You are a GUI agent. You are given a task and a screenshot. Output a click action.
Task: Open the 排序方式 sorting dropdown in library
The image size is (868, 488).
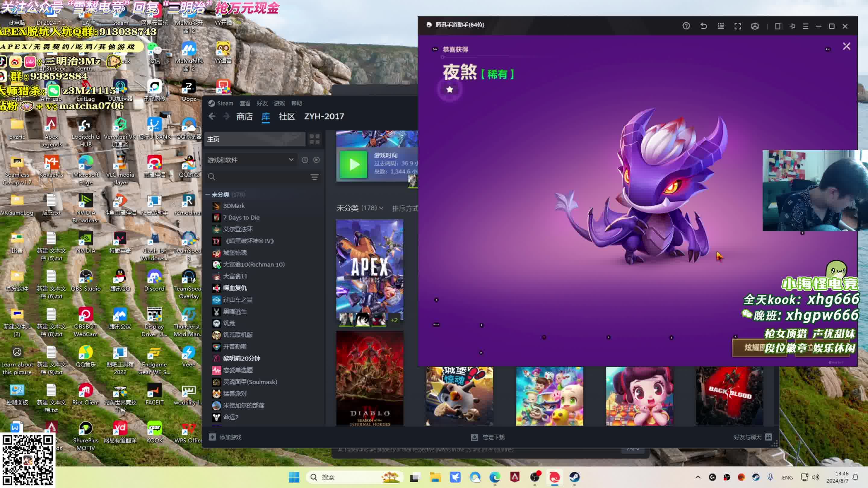pos(405,207)
